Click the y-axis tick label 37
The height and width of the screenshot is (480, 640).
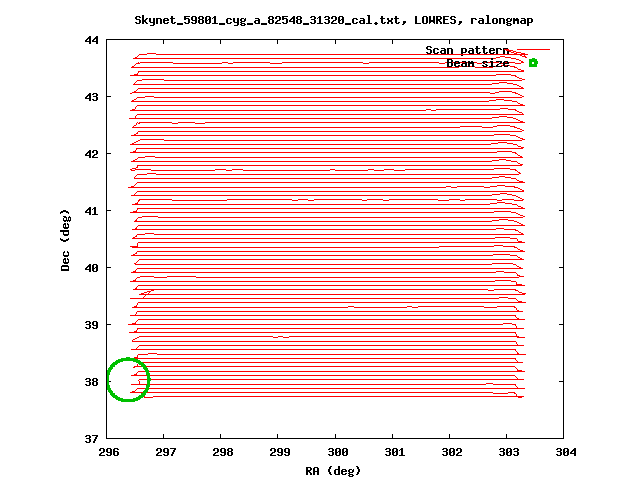pyautogui.click(x=92, y=439)
